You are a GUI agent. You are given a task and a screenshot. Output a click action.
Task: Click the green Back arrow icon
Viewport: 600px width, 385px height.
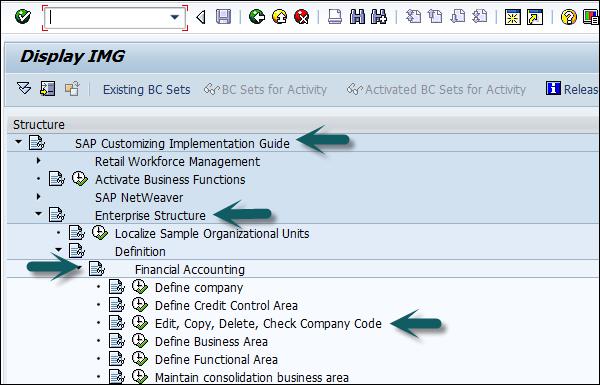(256, 17)
